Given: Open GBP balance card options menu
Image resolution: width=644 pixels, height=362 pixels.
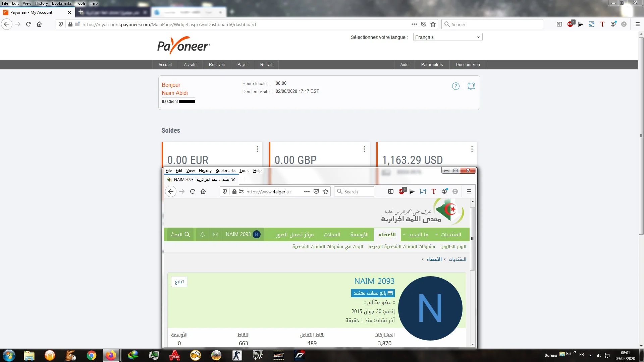Looking at the screenshot, I should pos(364,149).
